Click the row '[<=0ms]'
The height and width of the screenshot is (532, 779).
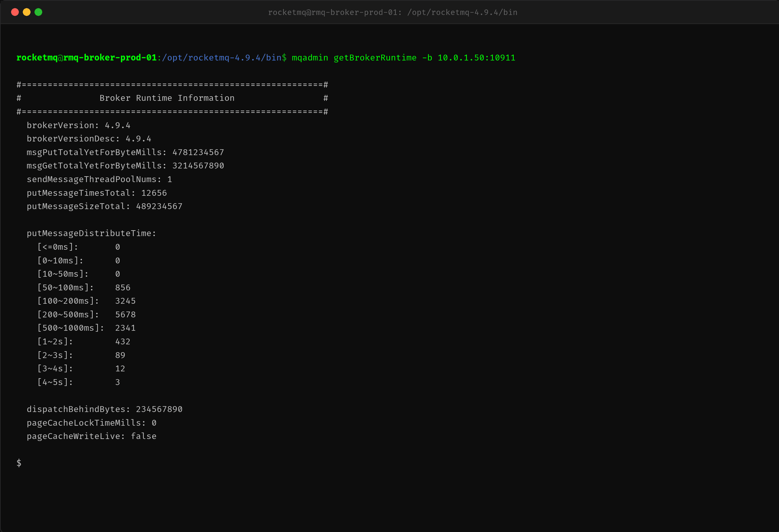click(x=78, y=247)
